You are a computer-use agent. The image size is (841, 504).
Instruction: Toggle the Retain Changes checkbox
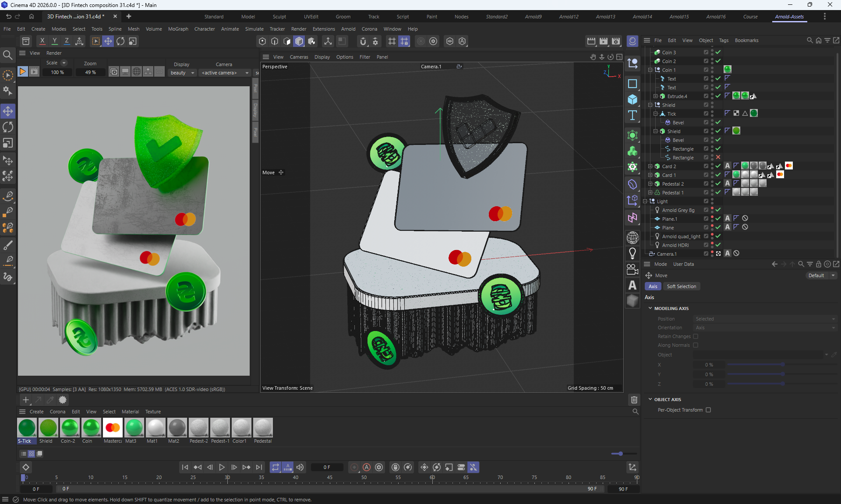coord(696,336)
